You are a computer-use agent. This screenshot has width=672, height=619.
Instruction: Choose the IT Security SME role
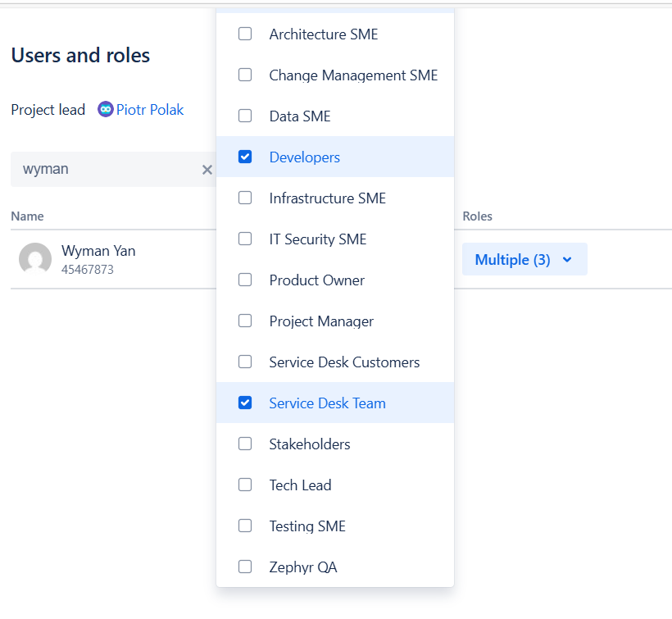tap(245, 239)
